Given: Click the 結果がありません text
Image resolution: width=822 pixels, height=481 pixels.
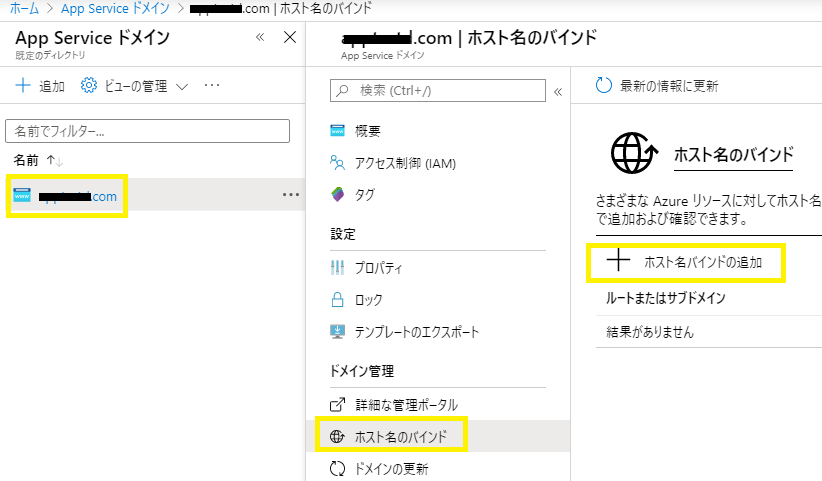Looking at the screenshot, I should (650, 332).
